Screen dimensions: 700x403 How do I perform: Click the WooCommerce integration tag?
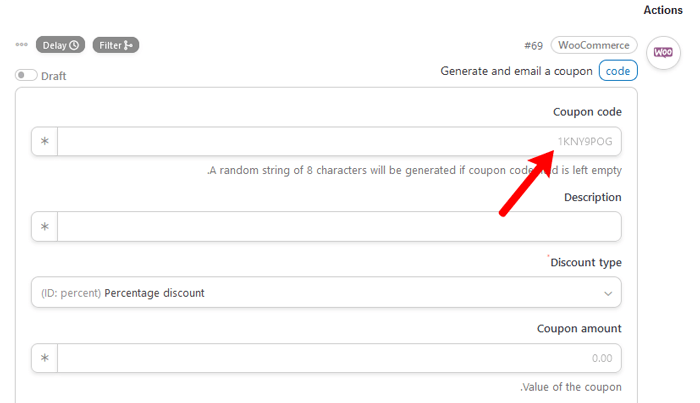tap(594, 45)
